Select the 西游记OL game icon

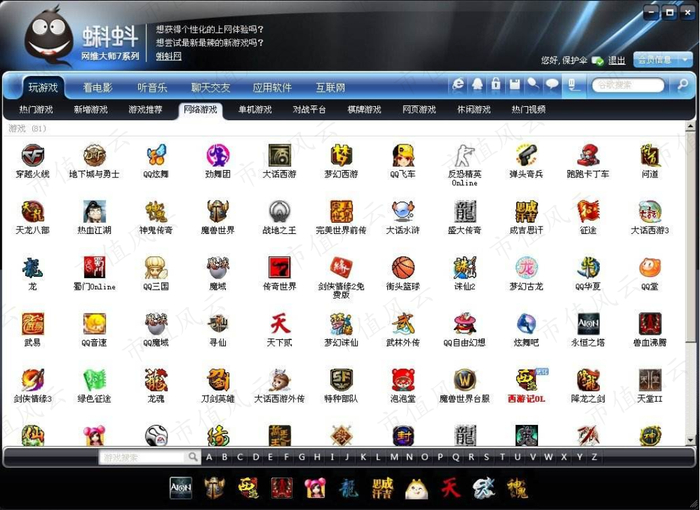point(526,380)
